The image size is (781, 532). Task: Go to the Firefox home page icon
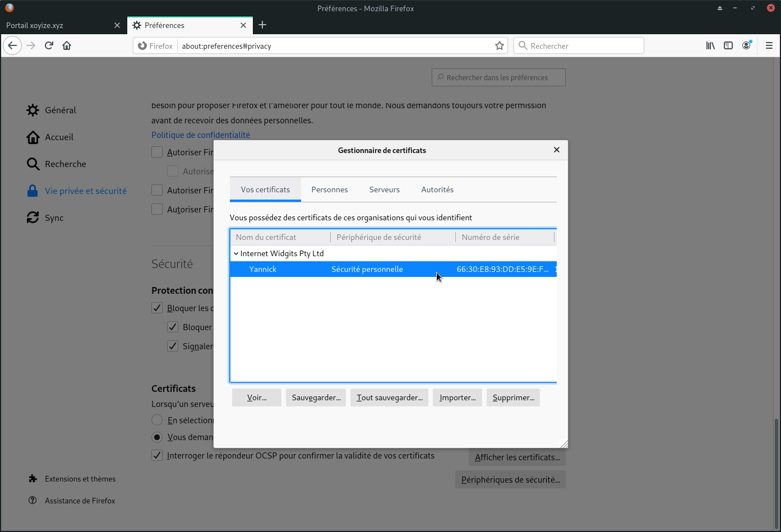[67, 45]
